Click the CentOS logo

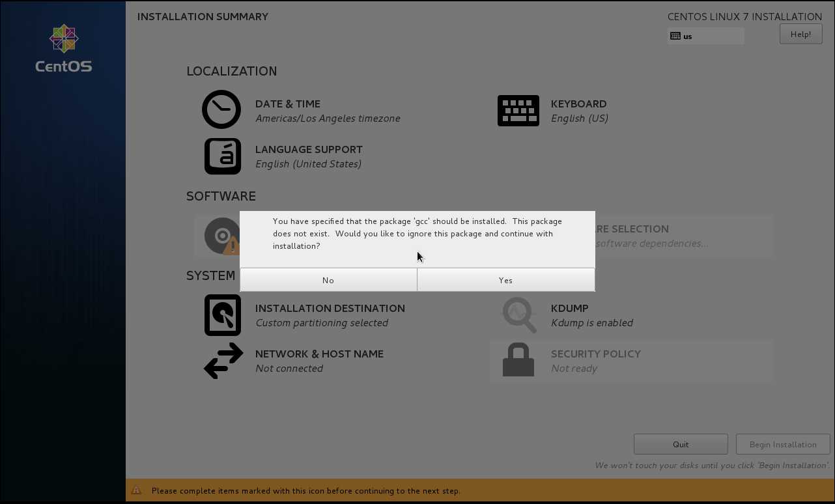tap(64, 49)
